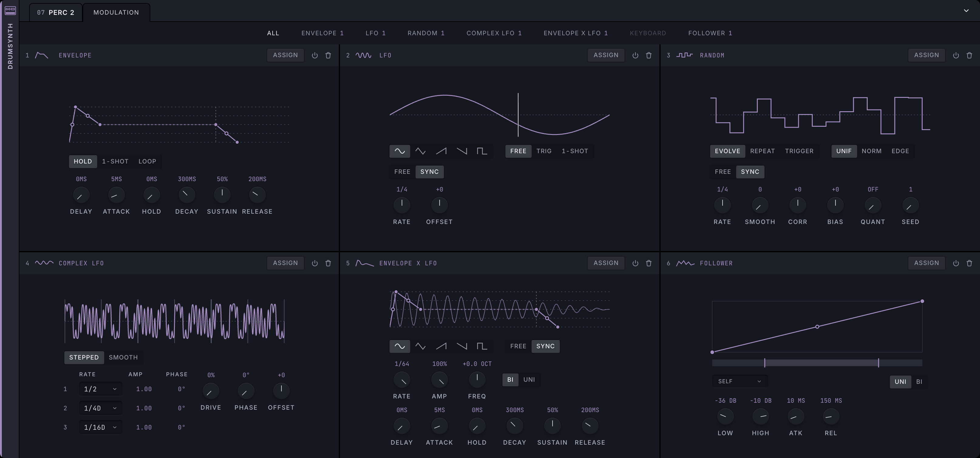Viewport: 980px width, 458px height.
Task: Click ASSIGN in the Envelope X LFO panel
Action: click(x=606, y=263)
